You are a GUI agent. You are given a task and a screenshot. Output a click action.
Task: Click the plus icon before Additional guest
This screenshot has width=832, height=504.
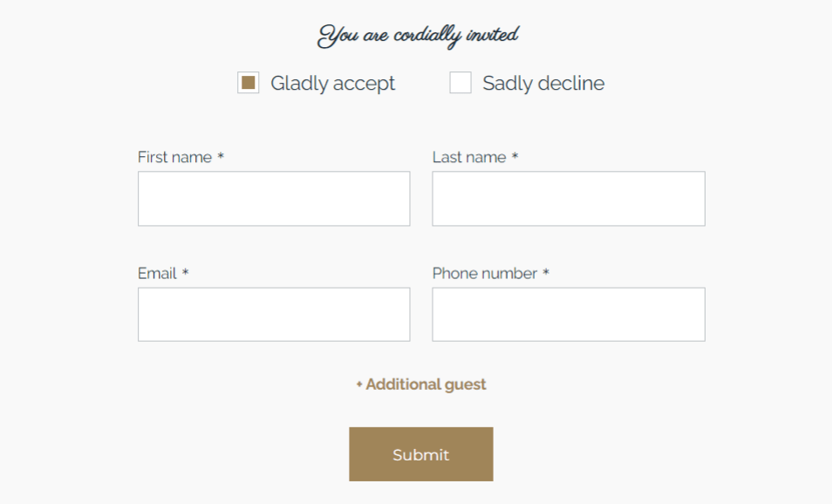(358, 384)
